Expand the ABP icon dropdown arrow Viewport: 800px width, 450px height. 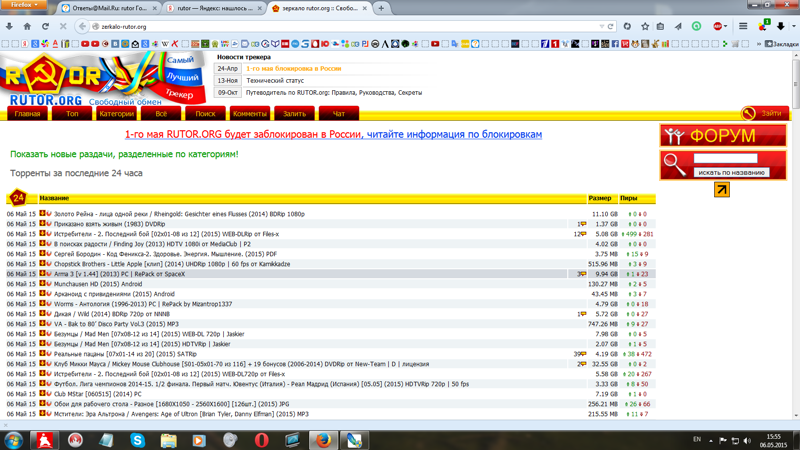pos(725,26)
